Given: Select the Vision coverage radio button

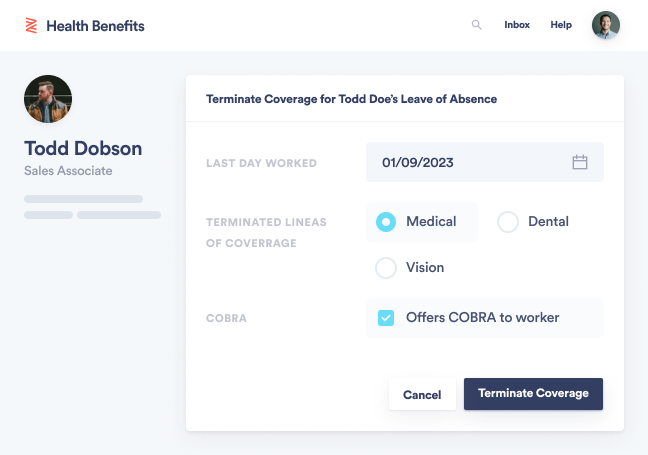Looking at the screenshot, I should tap(386, 268).
